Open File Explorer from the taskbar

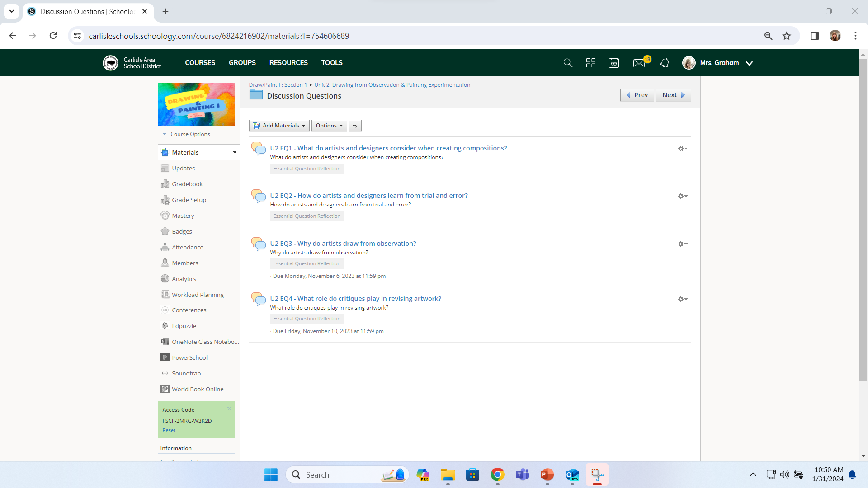click(x=448, y=475)
